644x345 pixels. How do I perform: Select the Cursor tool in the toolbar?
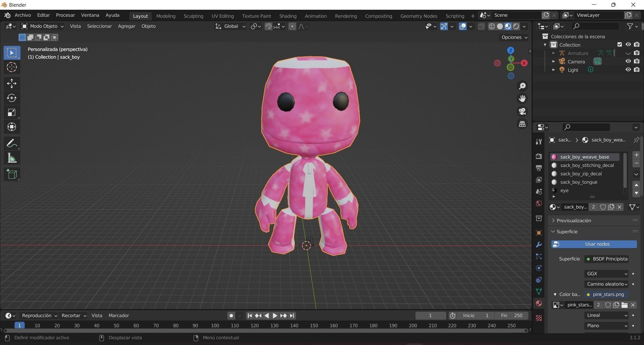[12, 67]
